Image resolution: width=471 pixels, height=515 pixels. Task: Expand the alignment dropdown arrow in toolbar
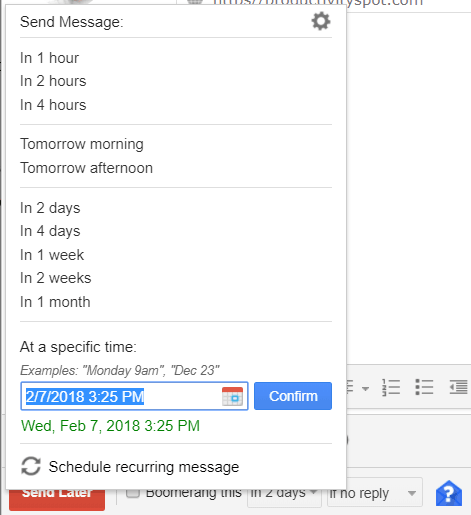365,389
